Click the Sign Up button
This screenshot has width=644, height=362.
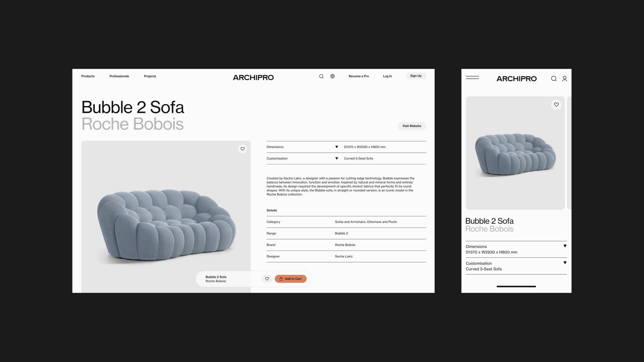pyautogui.click(x=416, y=76)
